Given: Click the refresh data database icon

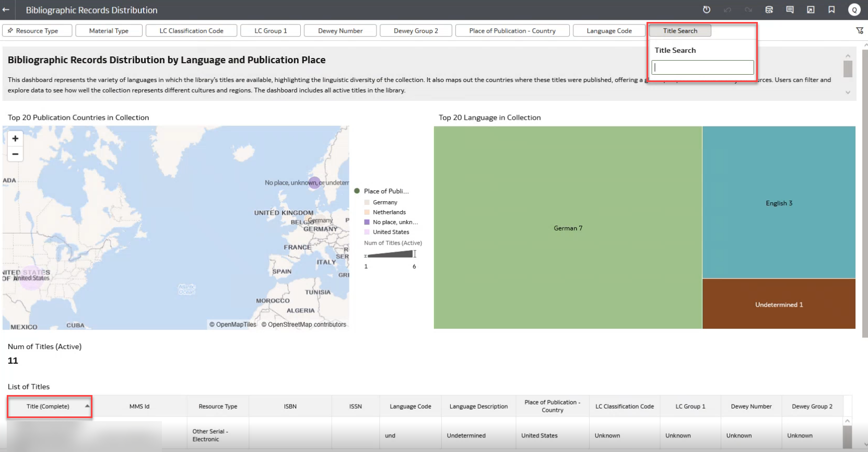Looking at the screenshot, I should coord(769,10).
